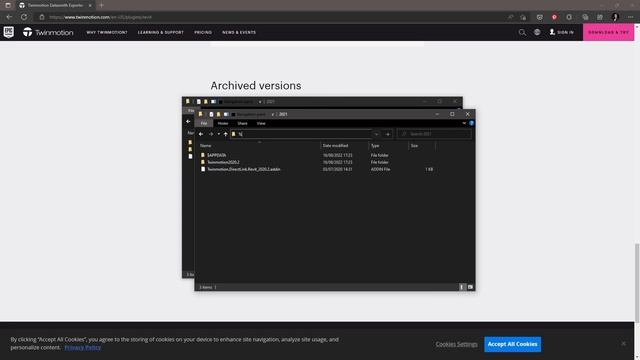Open the File tab in front Explorer

coord(204,123)
